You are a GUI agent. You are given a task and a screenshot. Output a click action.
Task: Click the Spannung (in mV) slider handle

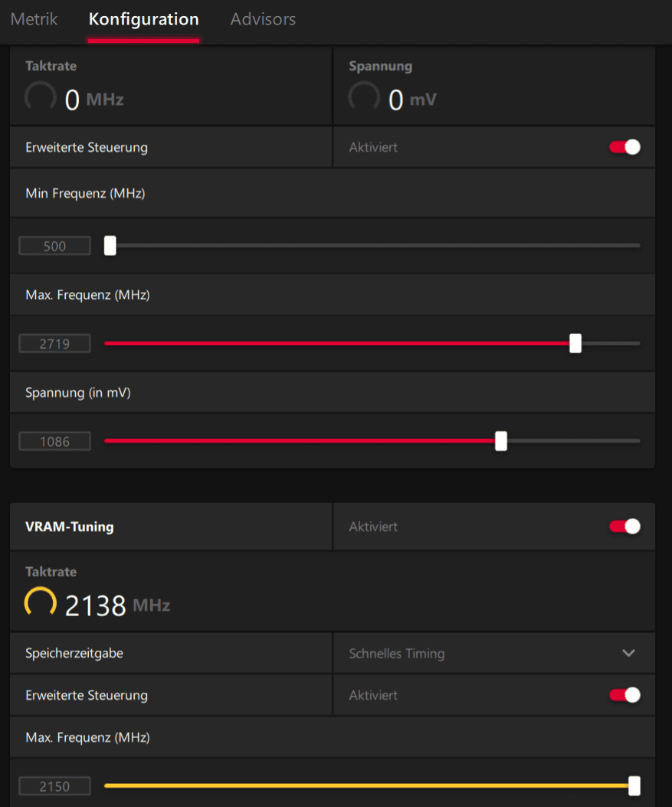(500, 441)
